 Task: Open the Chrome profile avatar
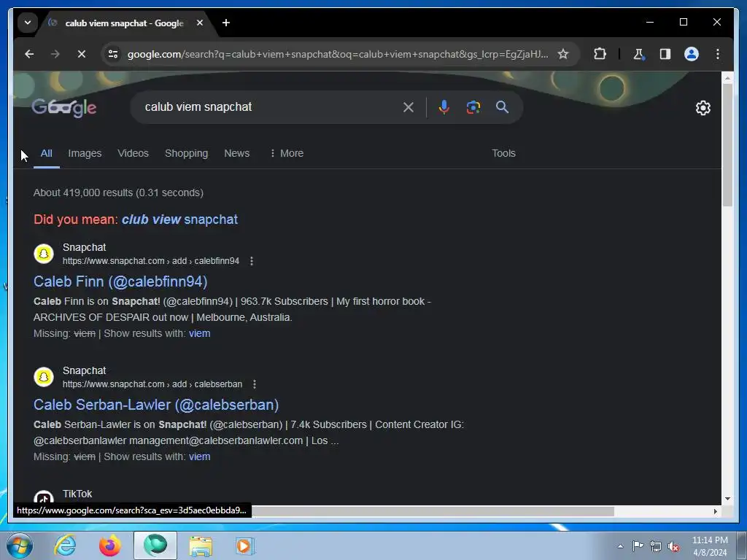[x=692, y=54]
